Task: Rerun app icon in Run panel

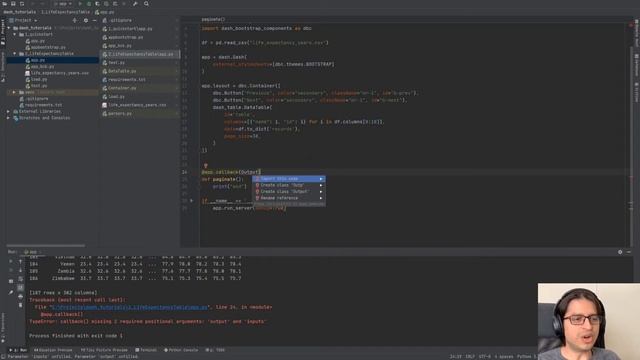Action: pos(11,261)
